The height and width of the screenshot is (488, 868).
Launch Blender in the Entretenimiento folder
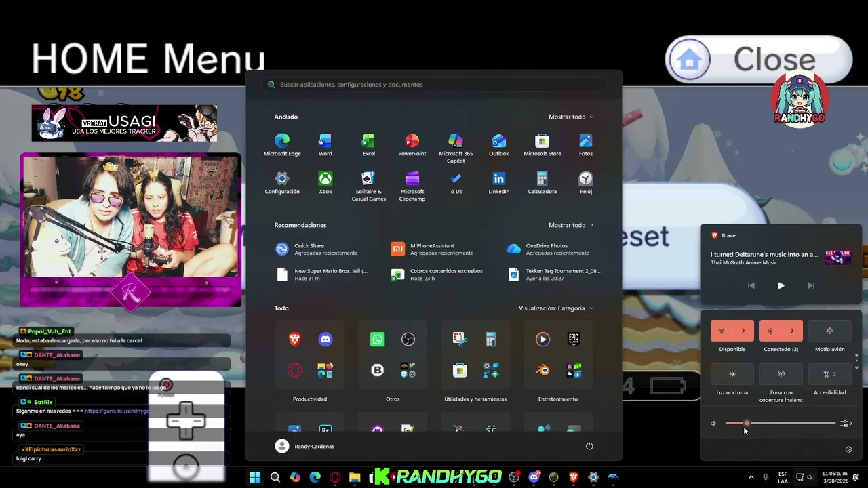click(543, 370)
